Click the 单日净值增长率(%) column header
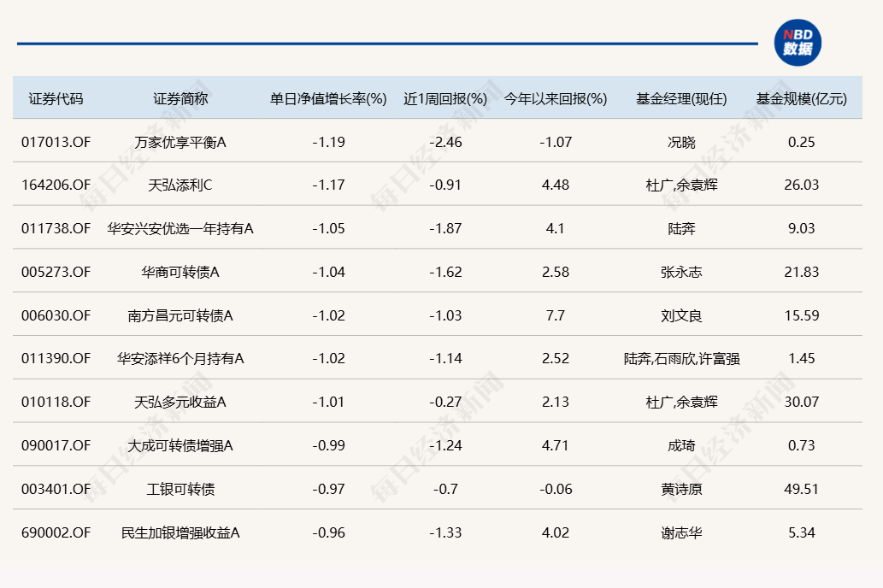This screenshot has width=883, height=588. [328, 99]
